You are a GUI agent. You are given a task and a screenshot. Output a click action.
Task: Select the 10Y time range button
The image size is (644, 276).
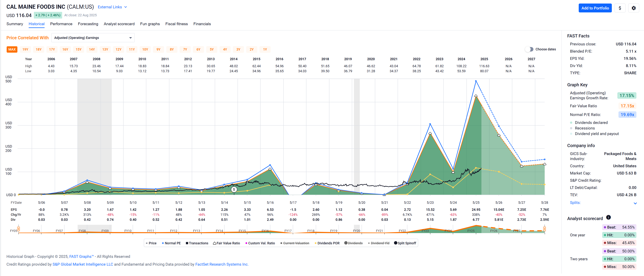145,49
